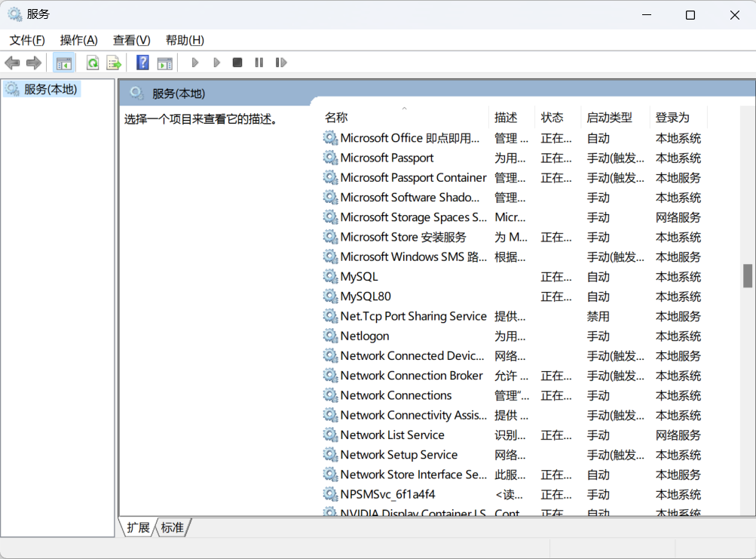The height and width of the screenshot is (559, 756).
Task: Open the 操作 menu
Action: 78,40
